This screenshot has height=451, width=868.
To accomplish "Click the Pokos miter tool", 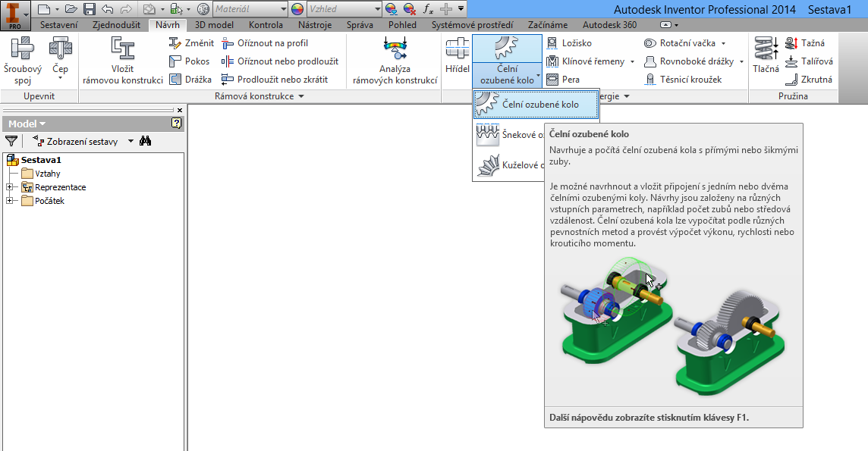I will pyautogui.click(x=190, y=61).
